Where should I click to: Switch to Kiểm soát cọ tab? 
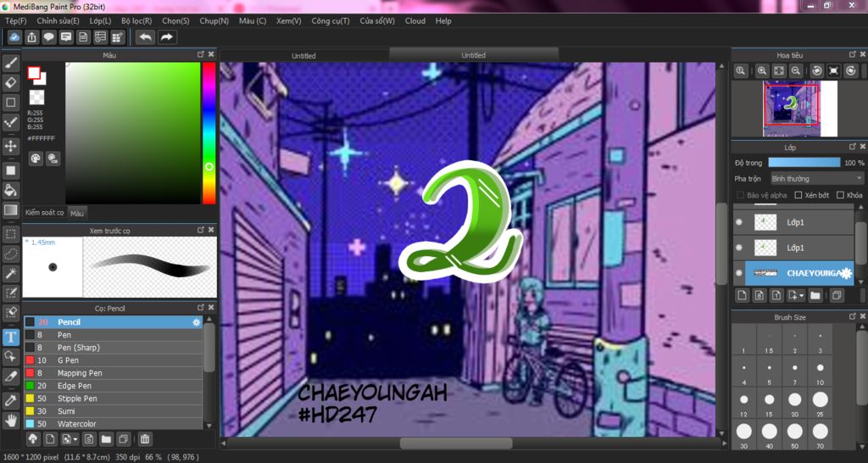click(45, 213)
